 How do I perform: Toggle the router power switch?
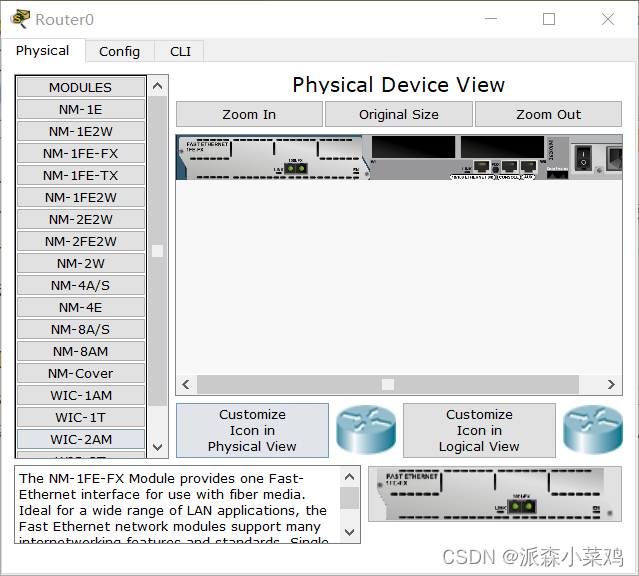coord(583,158)
